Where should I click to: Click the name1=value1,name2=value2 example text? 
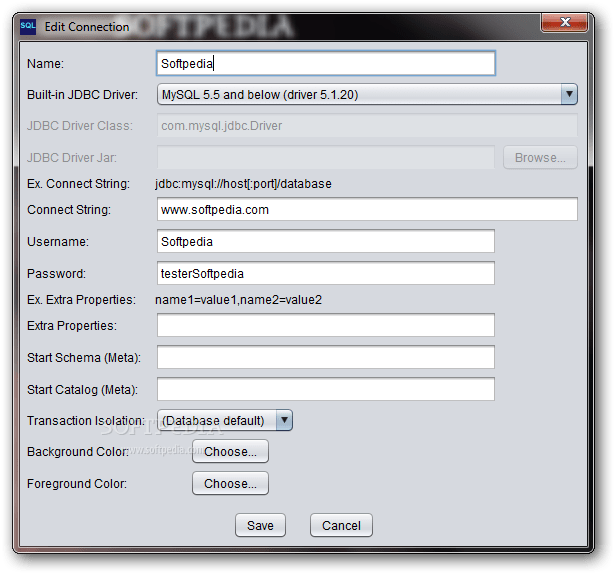pyautogui.click(x=238, y=300)
